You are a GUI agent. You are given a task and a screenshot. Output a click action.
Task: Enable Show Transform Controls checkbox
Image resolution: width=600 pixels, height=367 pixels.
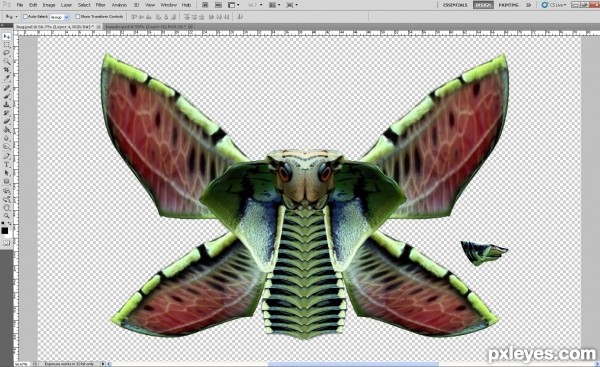(x=78, y=17)
